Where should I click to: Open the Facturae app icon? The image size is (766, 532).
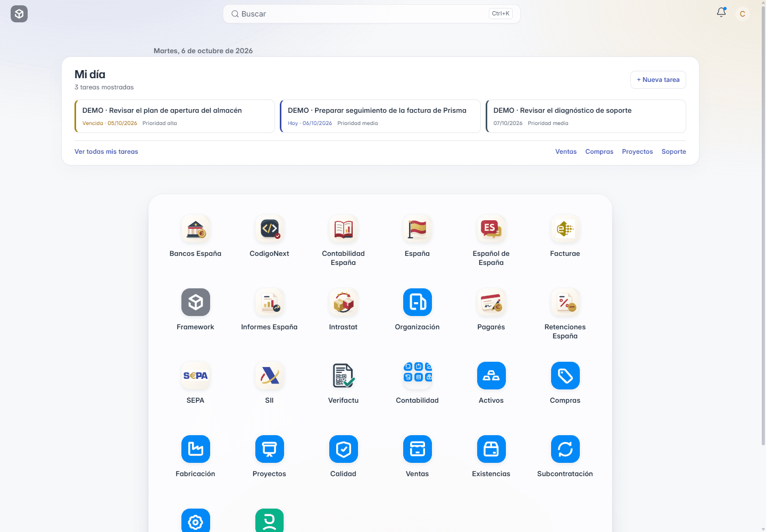(x=565, y=229)
